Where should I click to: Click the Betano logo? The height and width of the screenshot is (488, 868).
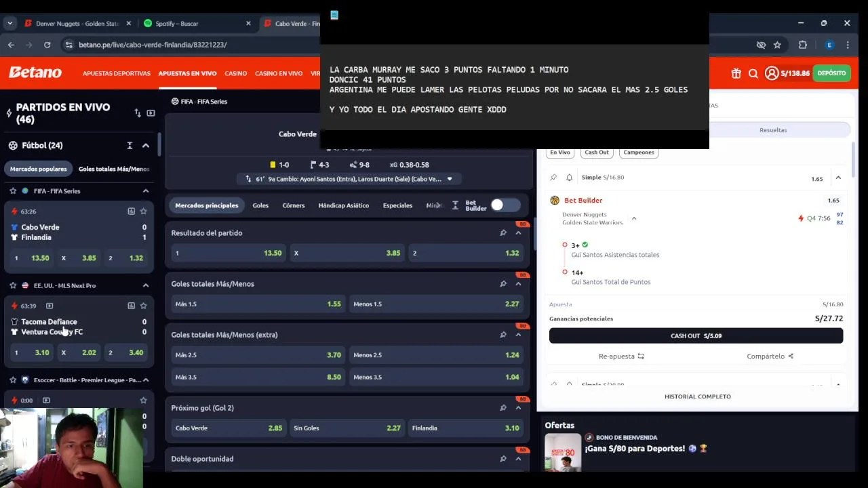pos(35,73)
